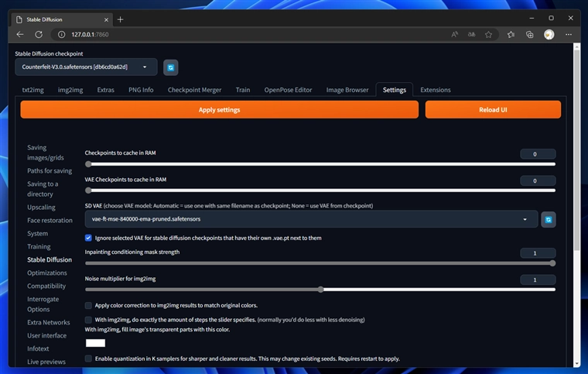This screenshot has width=588, height=374.
Task: Open the Extensions tab
Action: 436,90
